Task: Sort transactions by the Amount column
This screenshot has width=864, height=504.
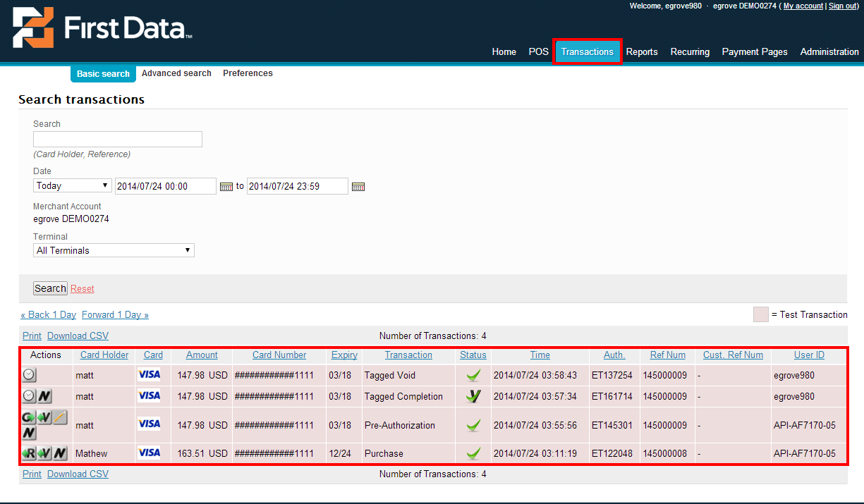Action: click(x=202, y=355)
